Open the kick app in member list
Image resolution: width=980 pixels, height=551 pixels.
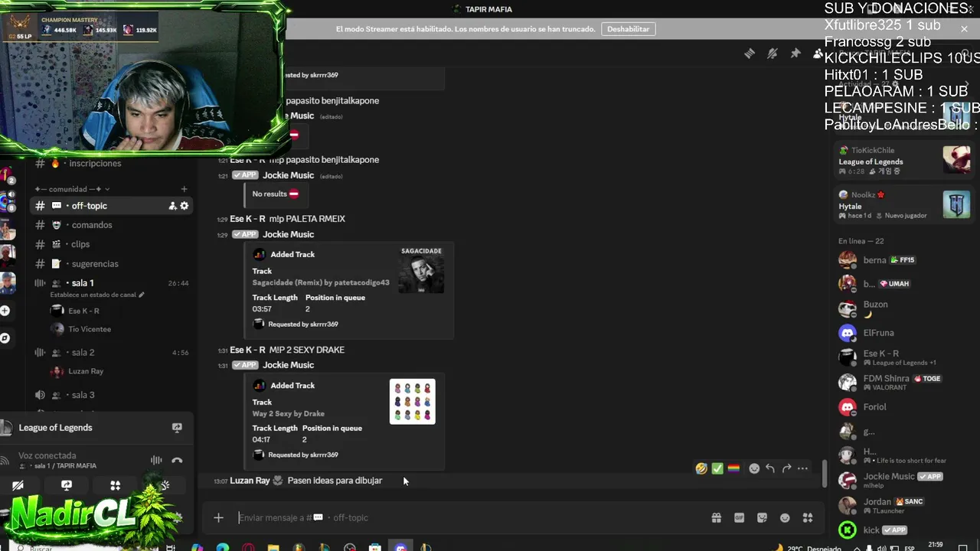tap(902, 530)
